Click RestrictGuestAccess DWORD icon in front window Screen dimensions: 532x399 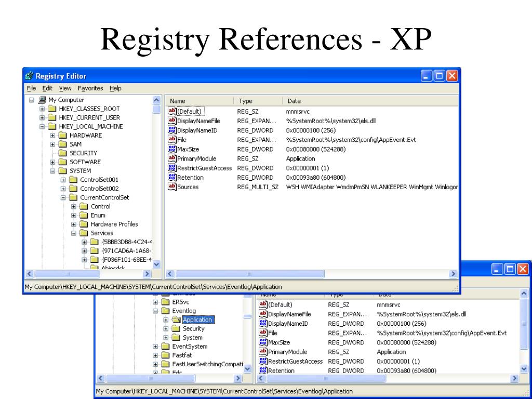click(x=172, y=168)
